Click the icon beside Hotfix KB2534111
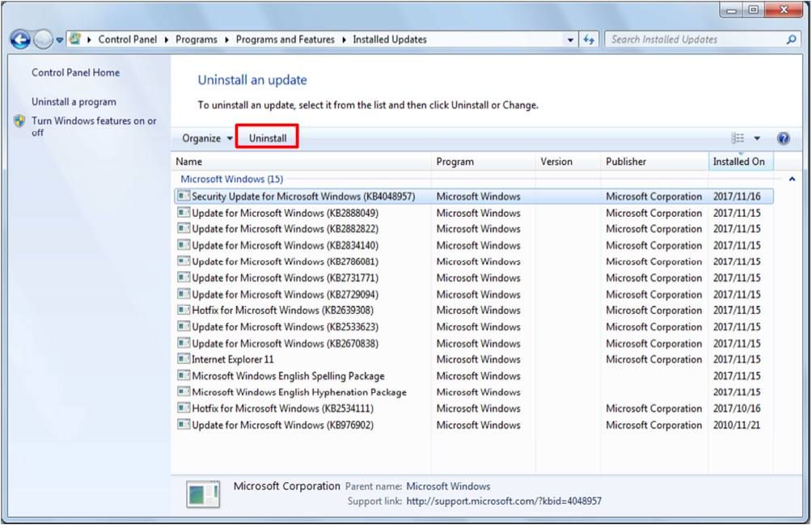 pyautogui.click(x=184, y=408)
